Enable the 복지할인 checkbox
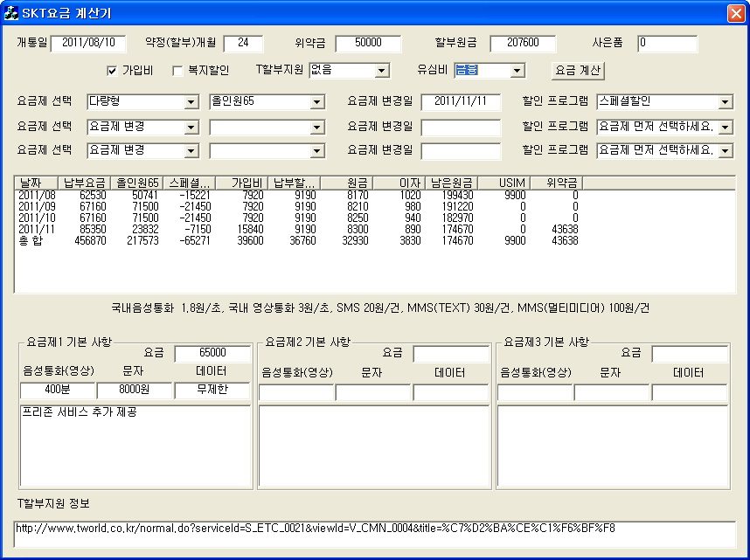Image resolution: width=750 pixels, height=560 pixels. (177, 72)
